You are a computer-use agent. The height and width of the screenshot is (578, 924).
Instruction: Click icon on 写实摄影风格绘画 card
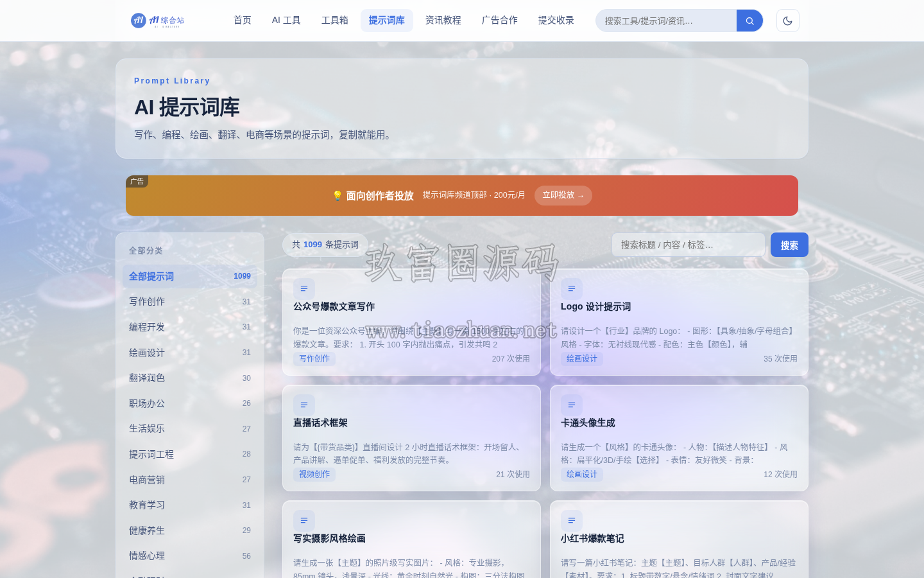304,520
